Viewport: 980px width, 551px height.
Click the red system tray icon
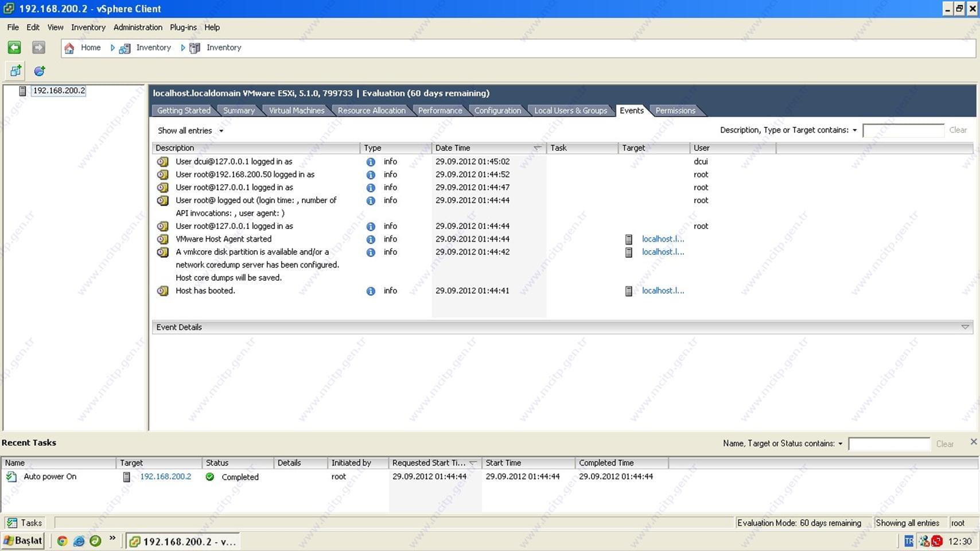(937, 541)
